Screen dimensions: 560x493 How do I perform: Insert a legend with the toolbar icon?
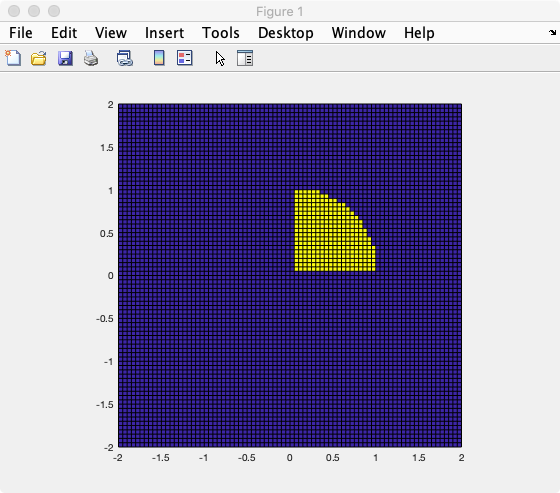tap(185, 58)
